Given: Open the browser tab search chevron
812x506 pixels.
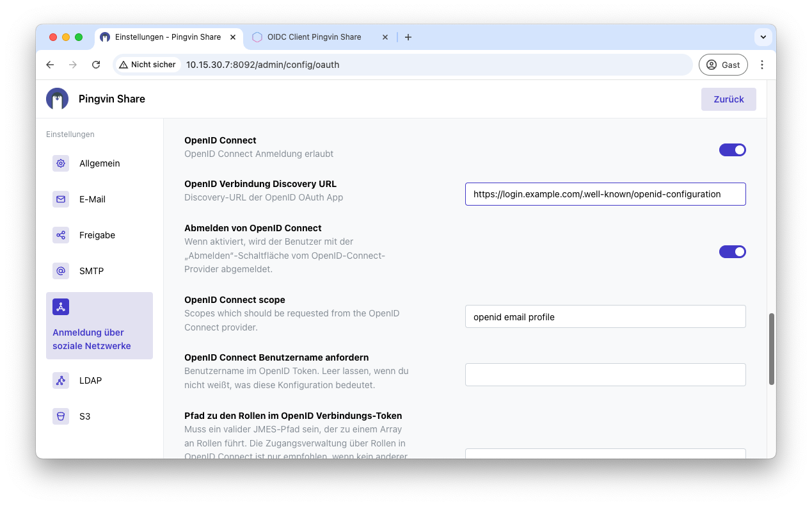Looking at the screenshot, I should (763, 37).
